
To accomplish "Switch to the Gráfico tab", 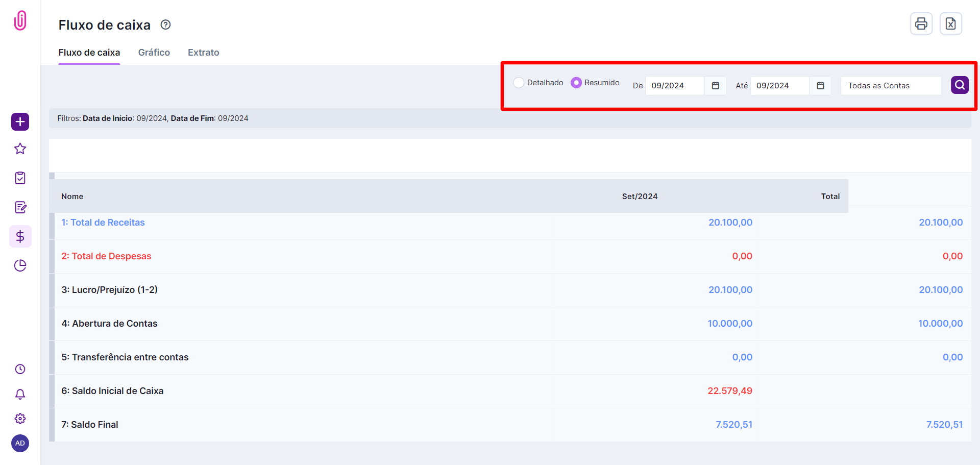I will pos(154,53).
